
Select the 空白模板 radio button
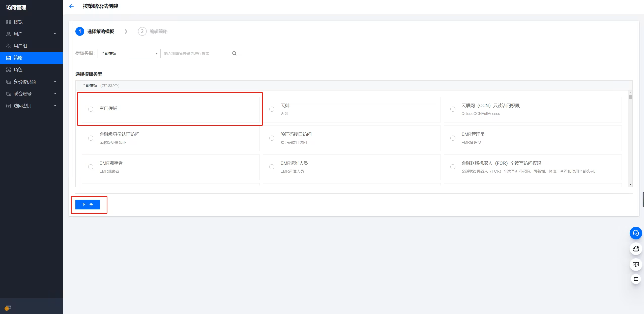coord(91,109)
